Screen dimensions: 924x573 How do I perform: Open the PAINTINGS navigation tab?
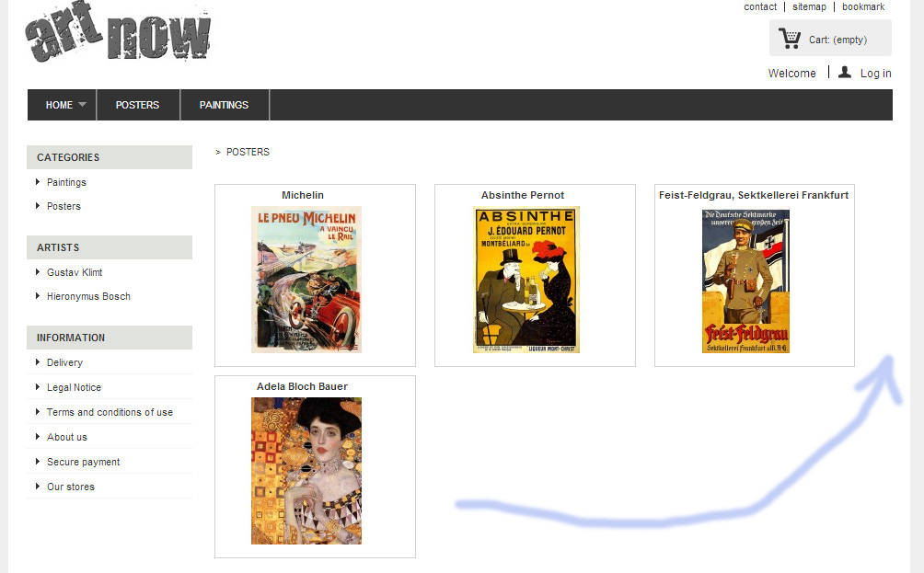click(x=224, y=105)
